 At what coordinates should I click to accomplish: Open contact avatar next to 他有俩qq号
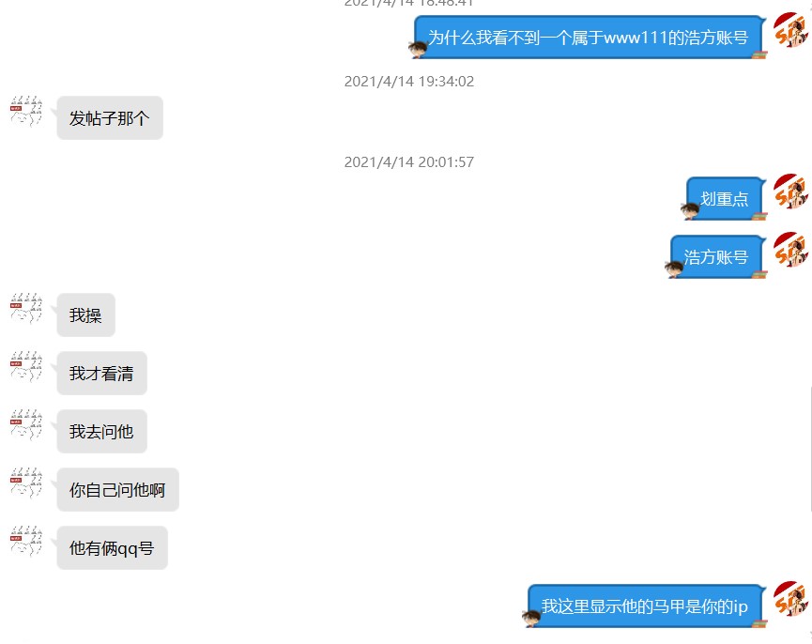pos(26,542)
